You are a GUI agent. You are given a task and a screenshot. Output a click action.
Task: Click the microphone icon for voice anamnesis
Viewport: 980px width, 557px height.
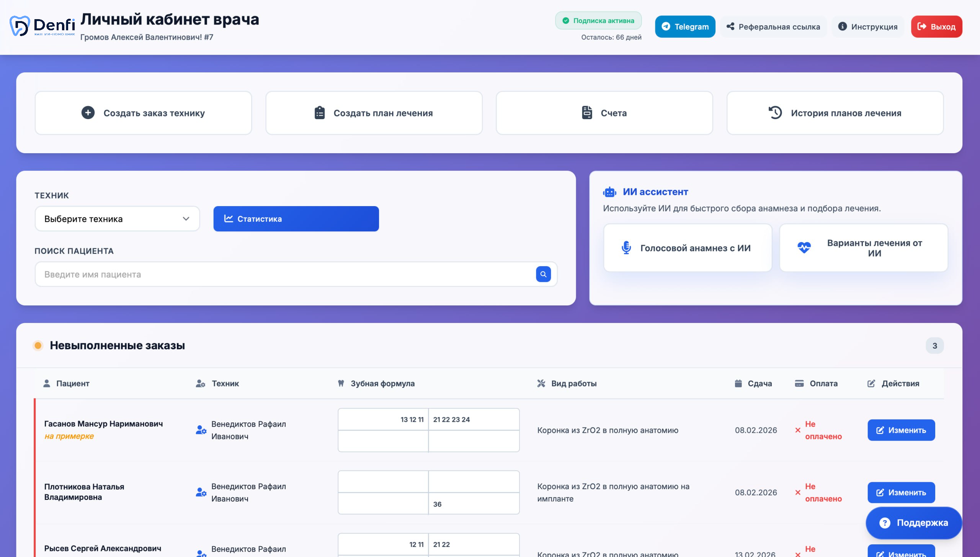[x=626, y=248]
